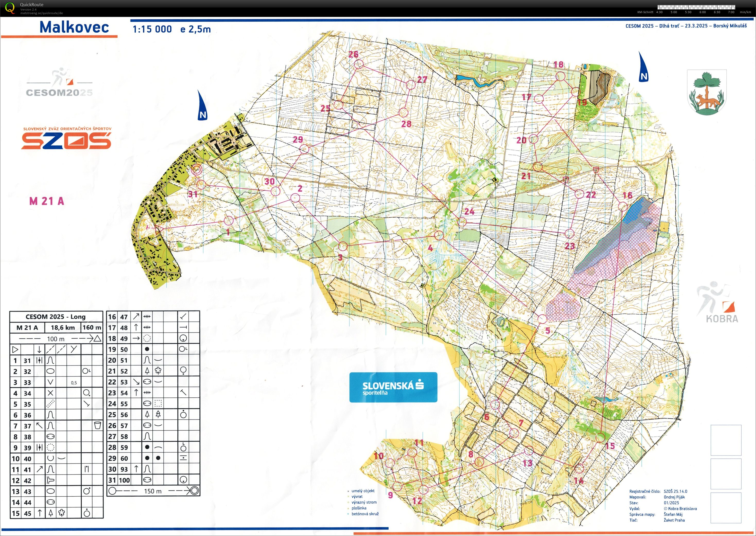Click the 100 m start distance row
Image resolution: width=756 pixels, height=536 pixels.
56,339
